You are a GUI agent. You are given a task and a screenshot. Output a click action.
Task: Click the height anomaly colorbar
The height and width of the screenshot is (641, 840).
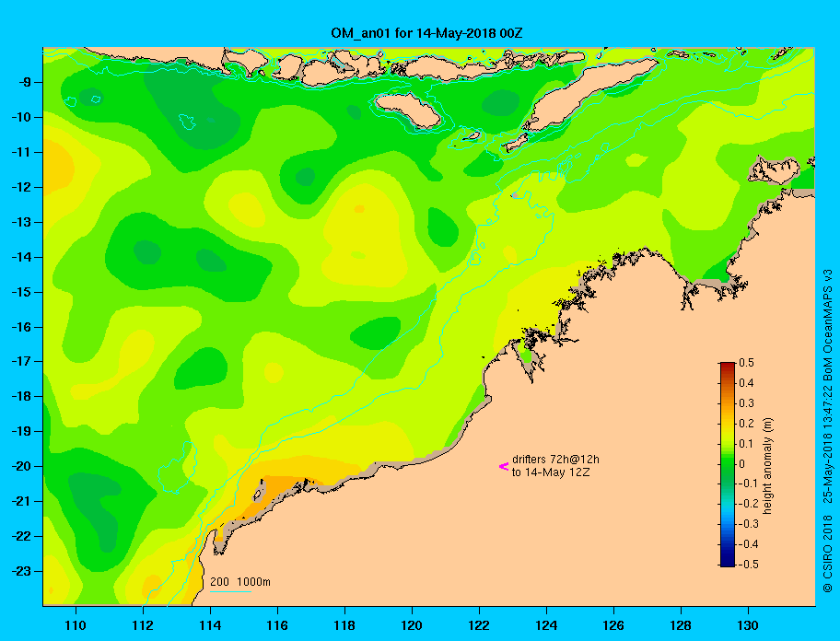pyautogui.click(x=728, y=464)
